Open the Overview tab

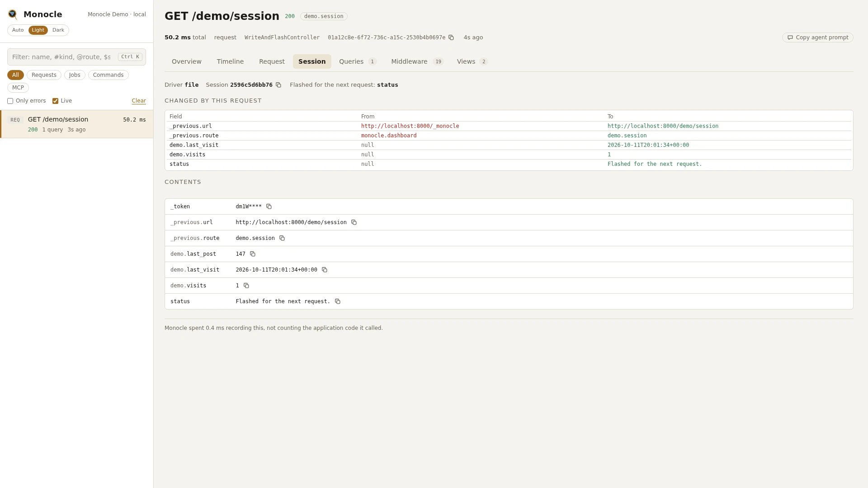coord(187,61)
